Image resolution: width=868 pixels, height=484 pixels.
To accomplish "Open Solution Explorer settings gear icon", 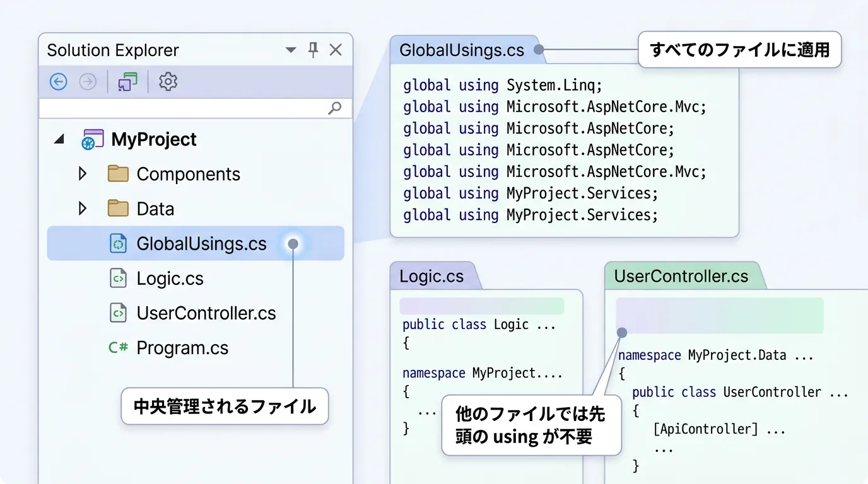I will 168,81.
